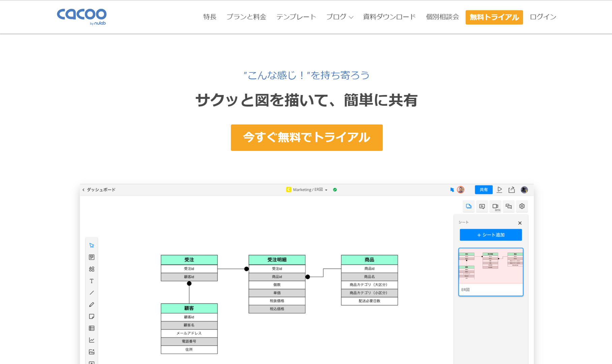Select the Line tool in toolbar
Screen dimensions: 612x364
92,293
